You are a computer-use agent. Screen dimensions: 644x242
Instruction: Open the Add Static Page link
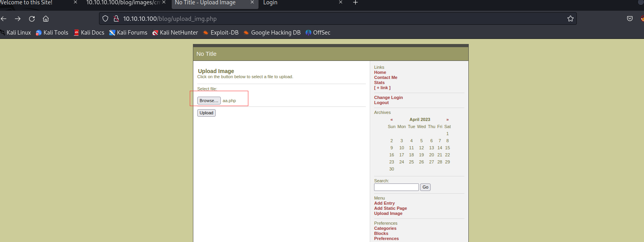pos(390,208)
